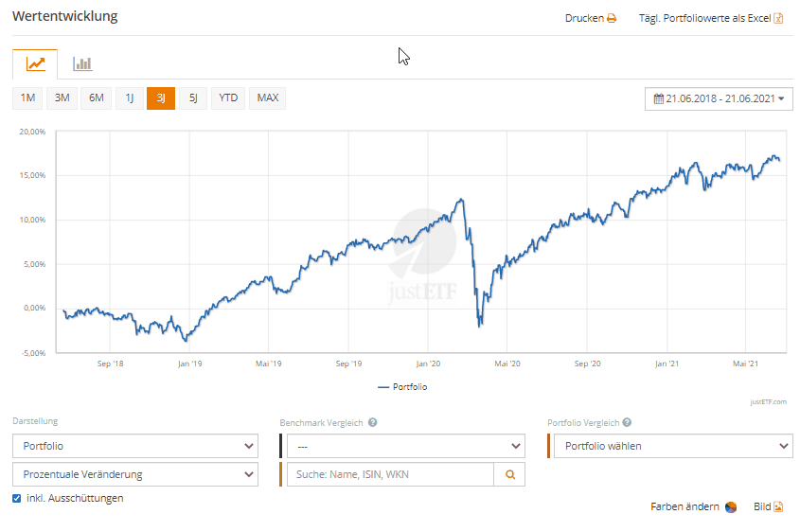This screenshot has width=800, height=532.
Task: Click the Suche Name, ISIN, WKN field
Action: pyautogui.click(x=390, y=474)
